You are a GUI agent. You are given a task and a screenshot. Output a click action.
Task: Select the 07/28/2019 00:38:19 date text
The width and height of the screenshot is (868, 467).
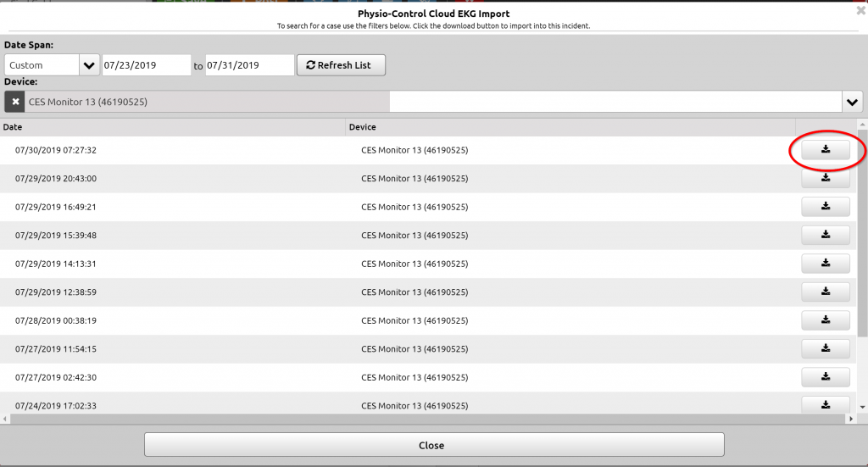coord(56,320)
